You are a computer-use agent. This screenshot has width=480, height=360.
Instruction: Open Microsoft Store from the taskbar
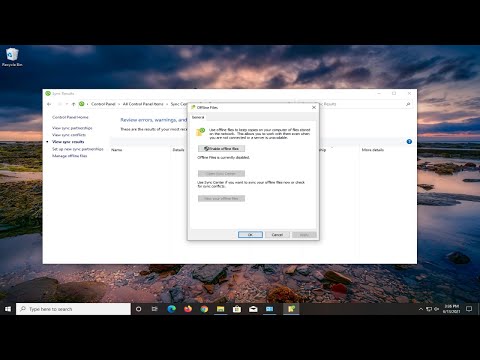[x=237, y=309]
